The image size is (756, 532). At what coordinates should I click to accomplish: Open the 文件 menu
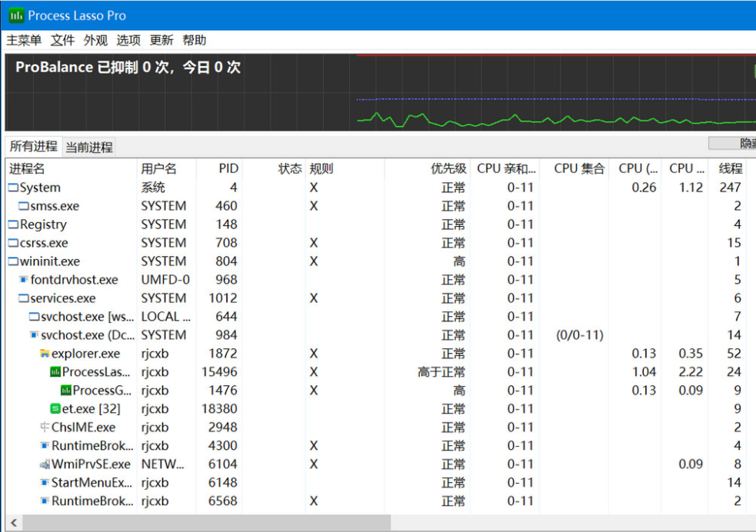pyautogui.click(x=62, y=40)
